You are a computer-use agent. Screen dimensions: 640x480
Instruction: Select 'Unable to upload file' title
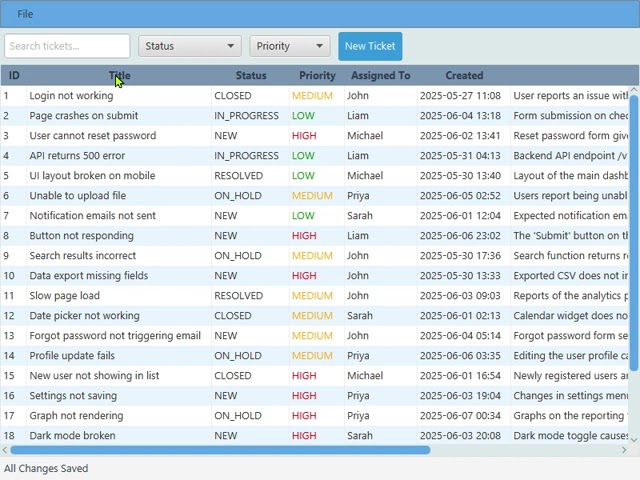[78, 196]
